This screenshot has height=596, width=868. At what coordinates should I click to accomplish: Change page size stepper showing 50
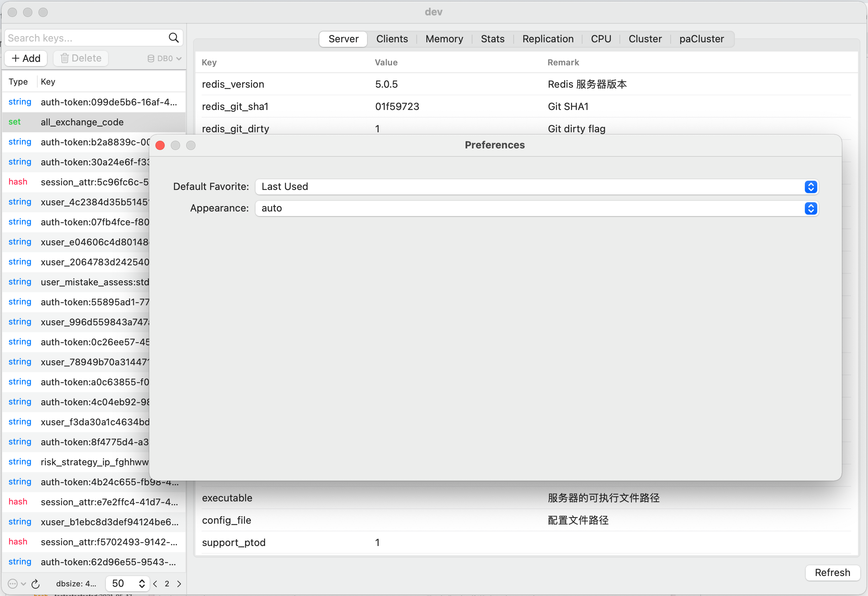tap(142, 584)
